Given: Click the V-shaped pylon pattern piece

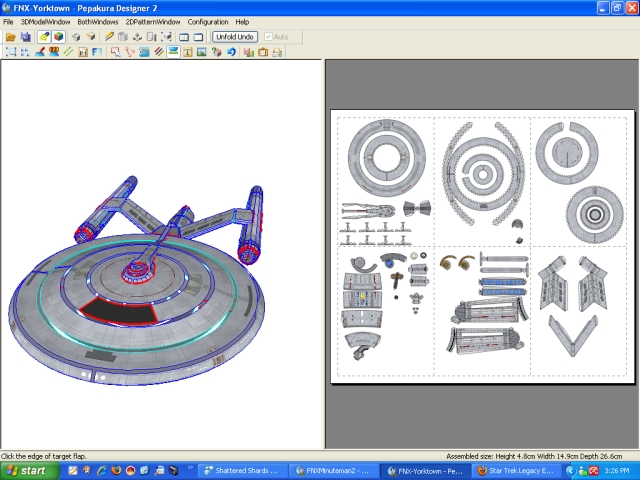Looking at the screenshot, I should [x=573, y=336].
